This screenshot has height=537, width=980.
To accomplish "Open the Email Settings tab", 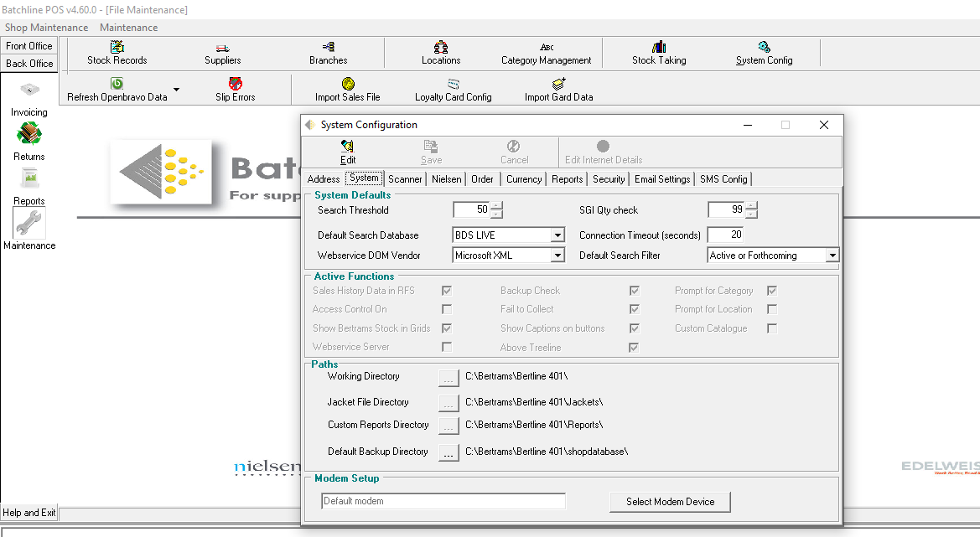I will tap(662, 179).
